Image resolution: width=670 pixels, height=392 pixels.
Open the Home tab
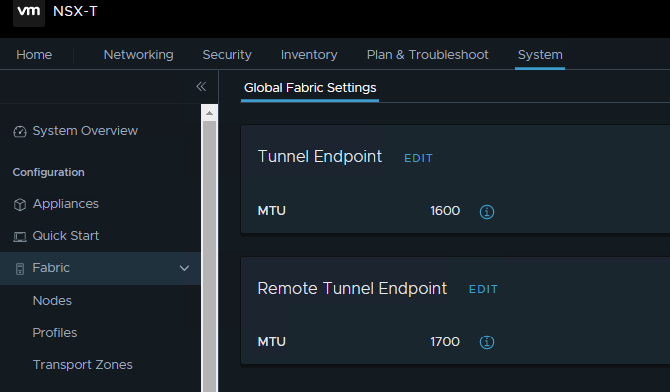click(34, 55)
